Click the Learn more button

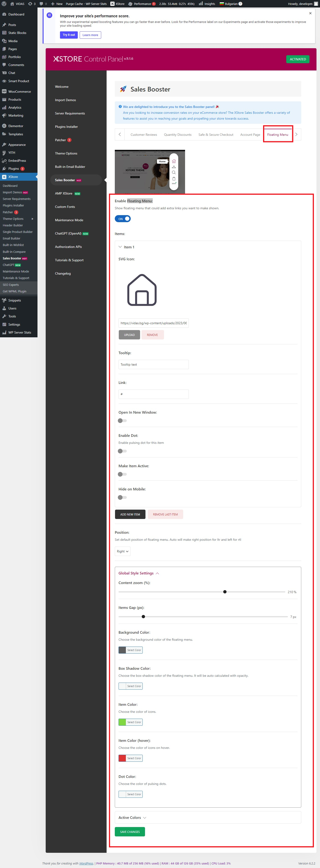pos(90,35)
